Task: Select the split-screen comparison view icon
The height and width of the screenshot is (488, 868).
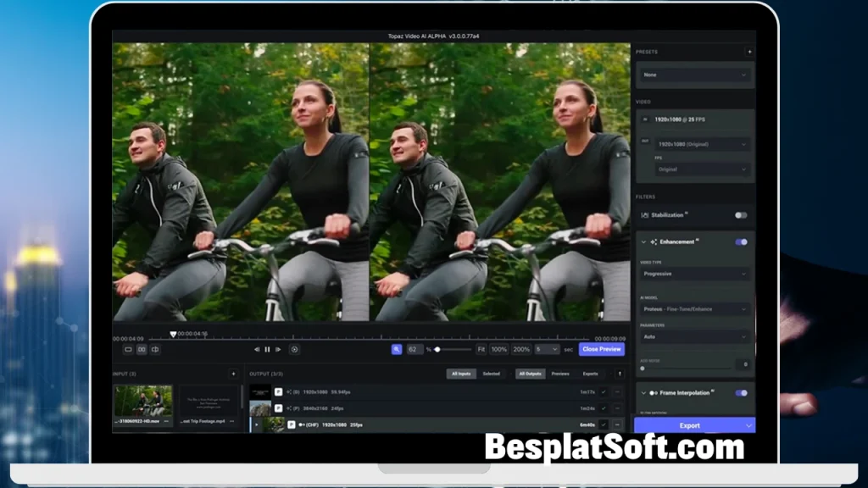Action: tap(157, 349)
